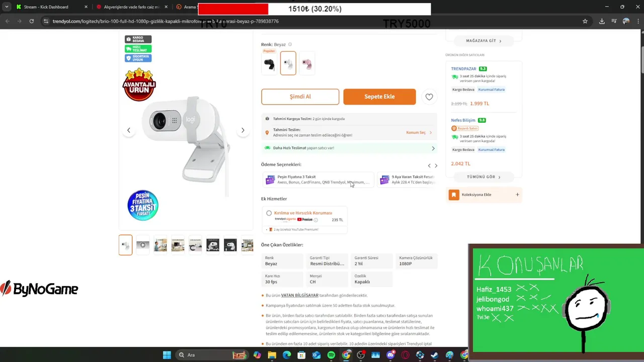Open Windows Start menu
The width and height of the screenshot is (644, 362).
pos(167,355)
